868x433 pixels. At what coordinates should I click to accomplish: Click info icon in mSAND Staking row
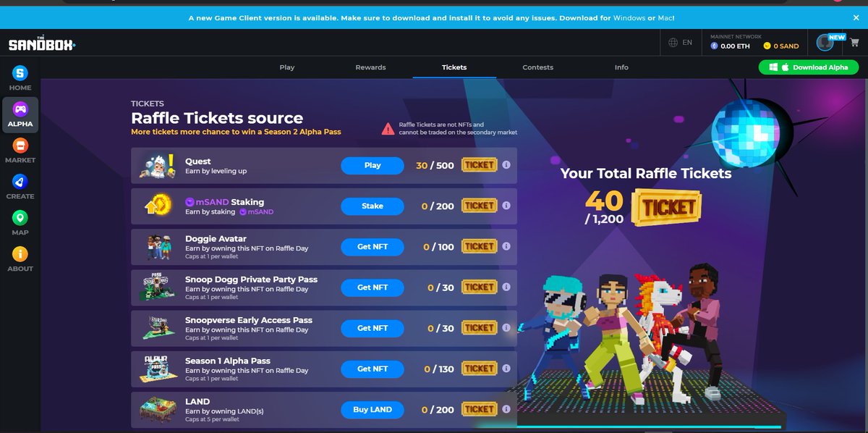coord(506,206)
